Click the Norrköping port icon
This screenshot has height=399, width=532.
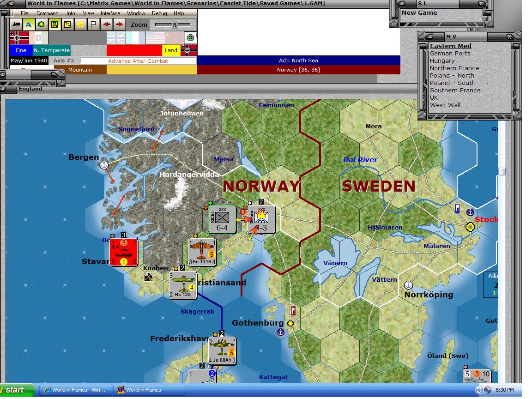point(409,284)
